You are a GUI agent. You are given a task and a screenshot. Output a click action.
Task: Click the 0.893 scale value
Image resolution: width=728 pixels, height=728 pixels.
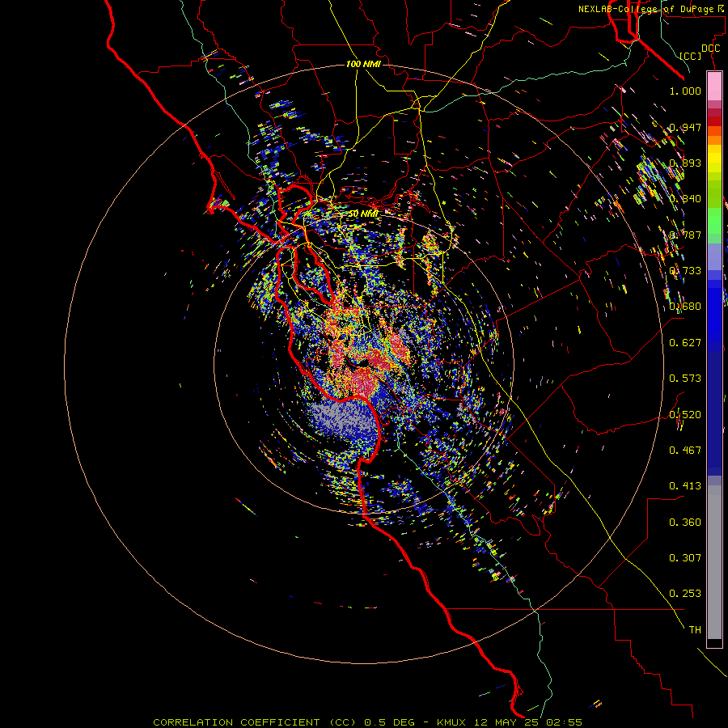point(685,163)
